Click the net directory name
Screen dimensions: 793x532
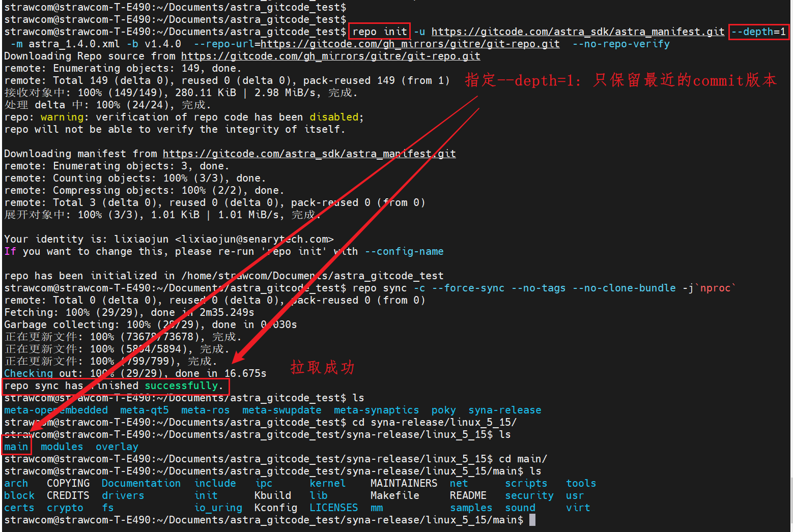(459, 483)
